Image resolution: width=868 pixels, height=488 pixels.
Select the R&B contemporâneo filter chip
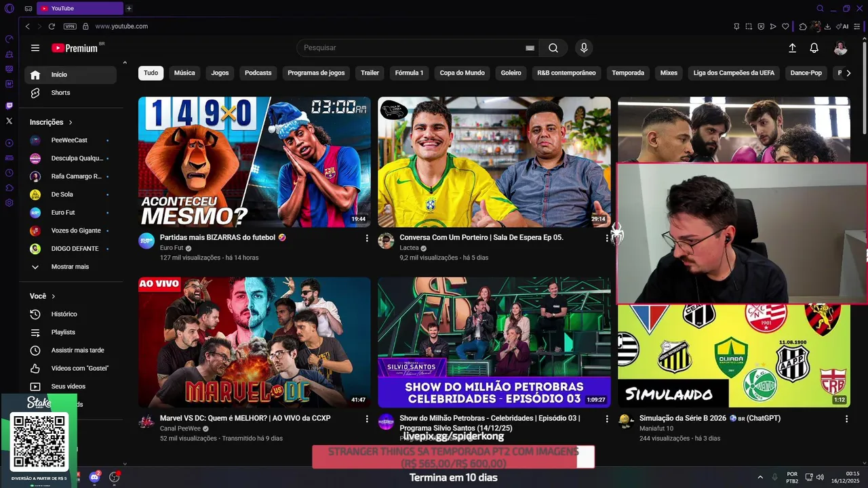pyautogui.click(x=566, y=73)
